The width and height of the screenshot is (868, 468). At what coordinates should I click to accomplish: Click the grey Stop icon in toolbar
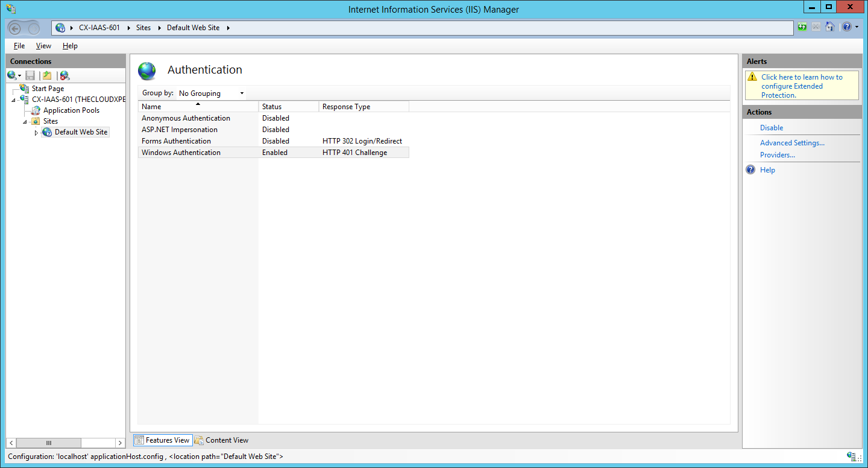(x=816, y=27)
